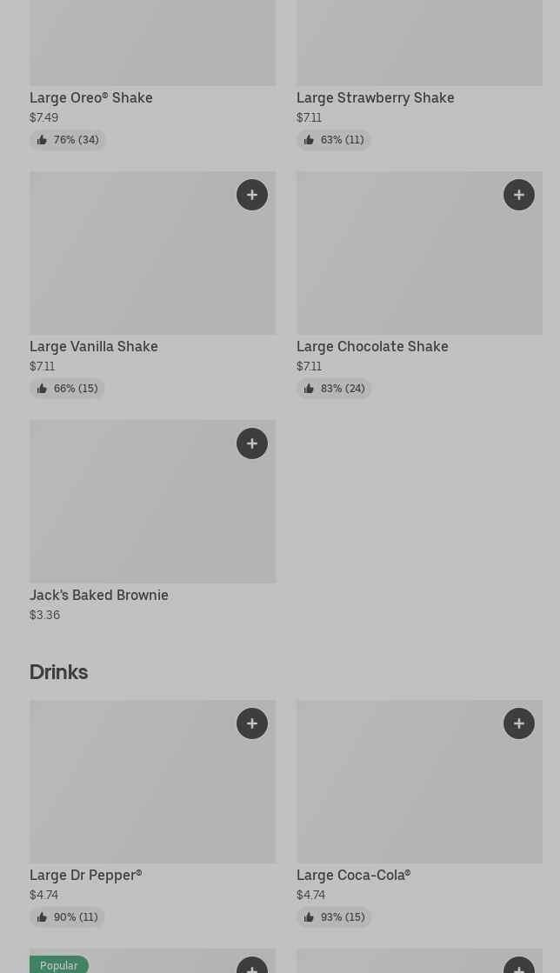Click the 93% (15) rating chip
Viewport: 560px width, 973px height.
[x=334, y=917]
